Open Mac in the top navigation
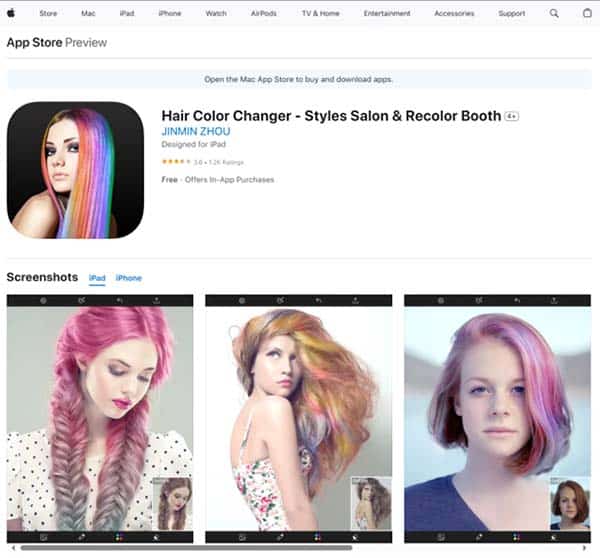The height and width of the screenshot is (558, 600). pyautogui.click(x=88, y=13)
